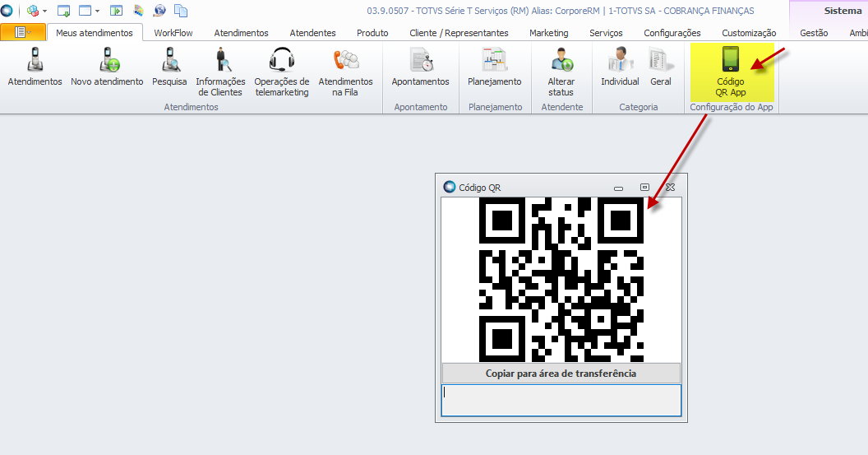Open the Marketing ribbon tab
Image resolution: width=868 pixels, height=455 pixels.
(x=548, y=33)
